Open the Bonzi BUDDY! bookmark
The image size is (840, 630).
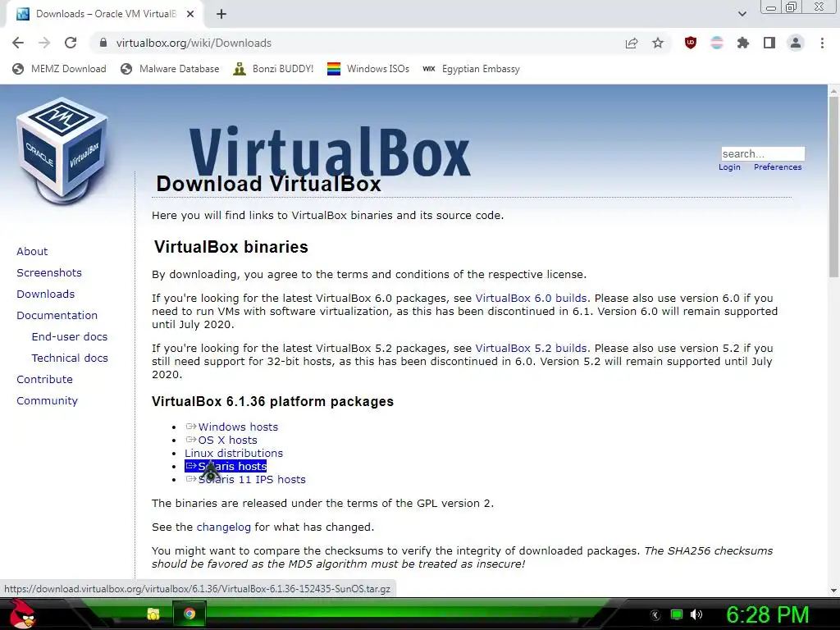point(273,69)
